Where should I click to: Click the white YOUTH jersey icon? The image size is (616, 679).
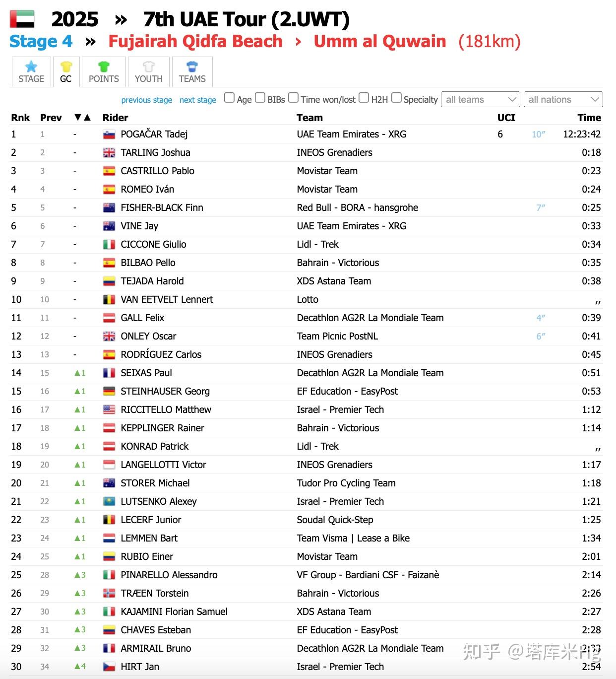click(148, 67)
